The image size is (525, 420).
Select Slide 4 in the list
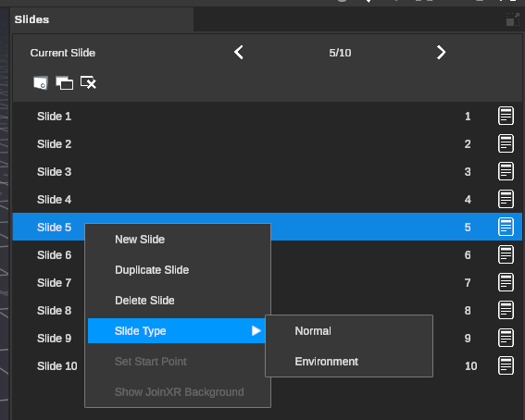tap(268, 199)
